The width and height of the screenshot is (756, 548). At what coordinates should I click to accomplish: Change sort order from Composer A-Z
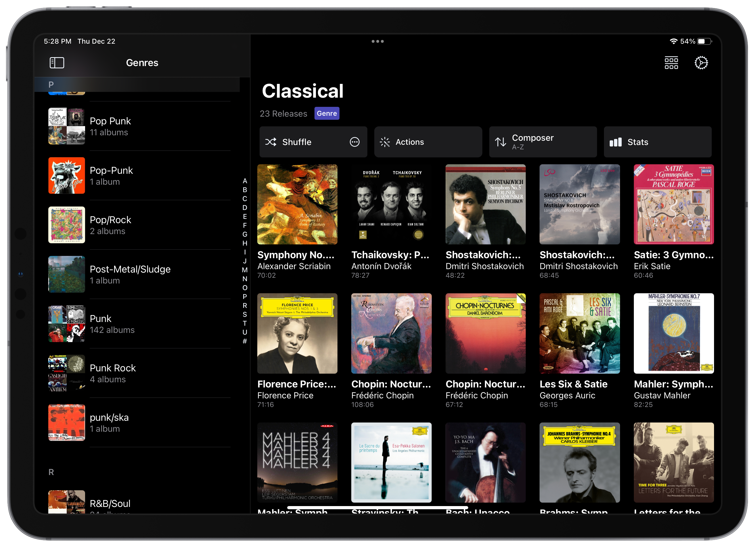(543, 142)
